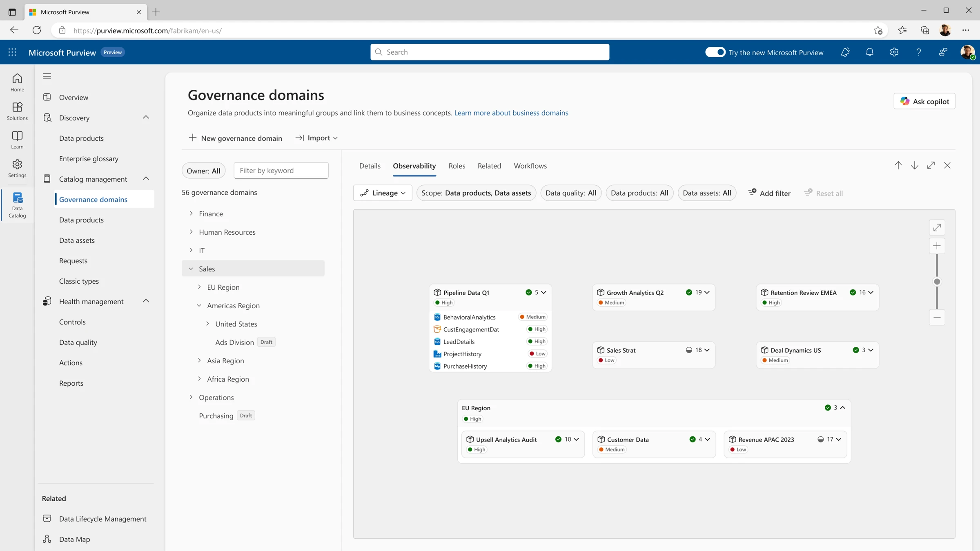Switch to the Workflows tab
980x551 pixels.
coord(530,166)
